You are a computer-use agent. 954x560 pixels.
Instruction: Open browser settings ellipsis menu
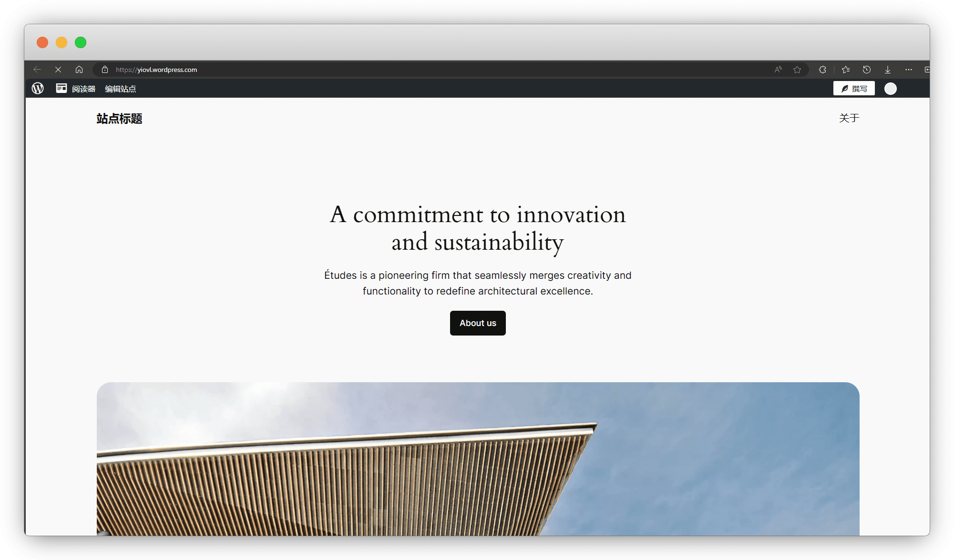(909, 70)
